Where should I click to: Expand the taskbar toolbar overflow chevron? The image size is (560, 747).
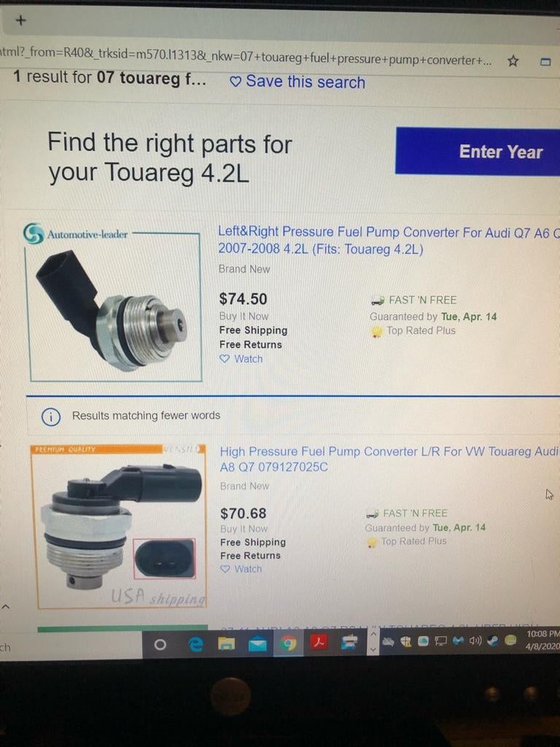pyautogui.click(x=373, y=642)
